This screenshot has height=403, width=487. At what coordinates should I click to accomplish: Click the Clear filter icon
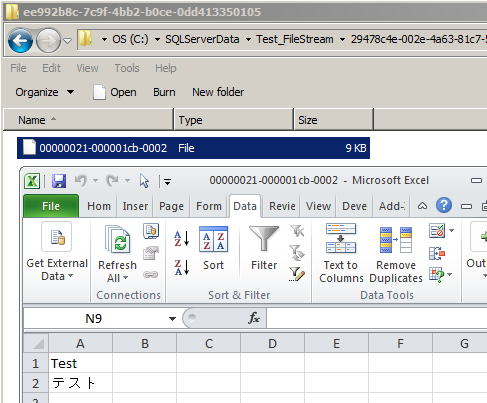[x=297, y=230]
